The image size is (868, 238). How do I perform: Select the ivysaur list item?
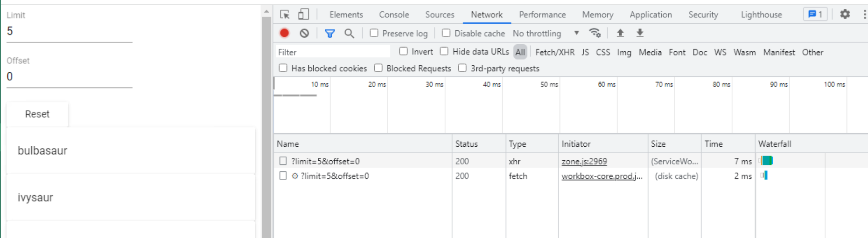[131, 197]
